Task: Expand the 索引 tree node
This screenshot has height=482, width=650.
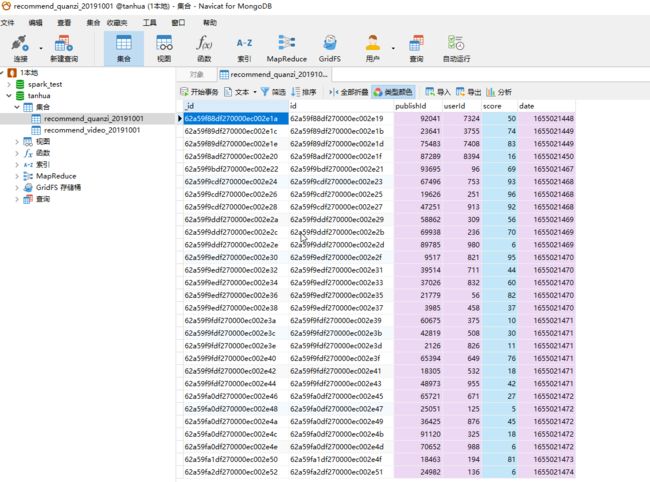Action: coord(17,165)
